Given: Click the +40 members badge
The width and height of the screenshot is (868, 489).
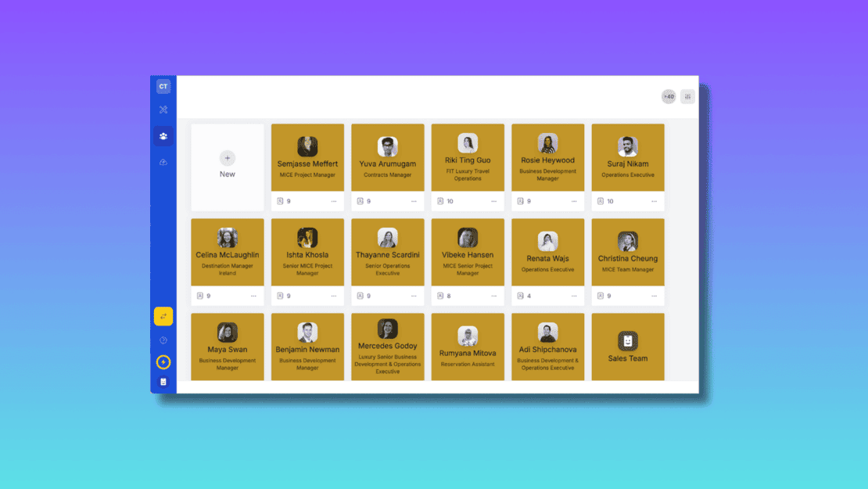Looking at the screenshot, I should (669, 97).
